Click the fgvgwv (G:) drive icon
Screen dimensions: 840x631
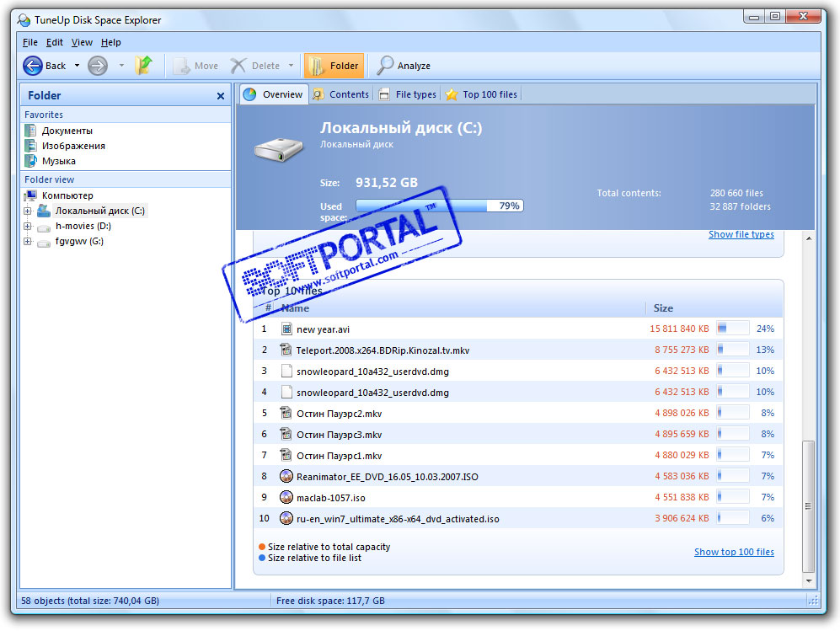point(44,243)
